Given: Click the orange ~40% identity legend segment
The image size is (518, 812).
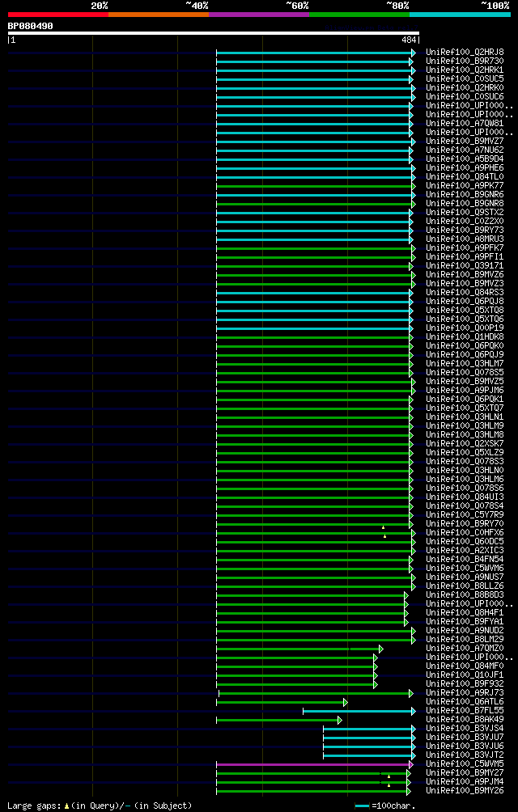Looking at the screenshot, I should (x=159, y=15).
